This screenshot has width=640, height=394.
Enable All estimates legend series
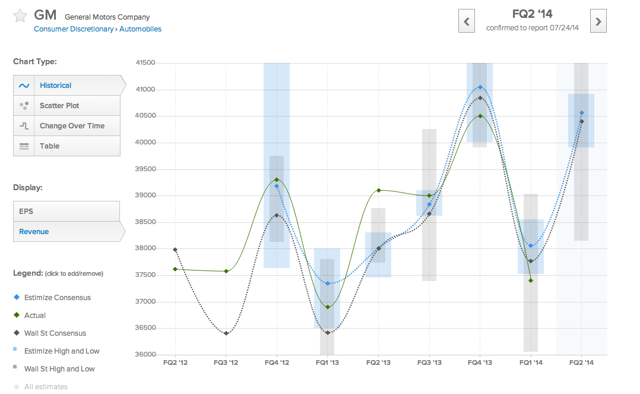click(x=46, y=387)
